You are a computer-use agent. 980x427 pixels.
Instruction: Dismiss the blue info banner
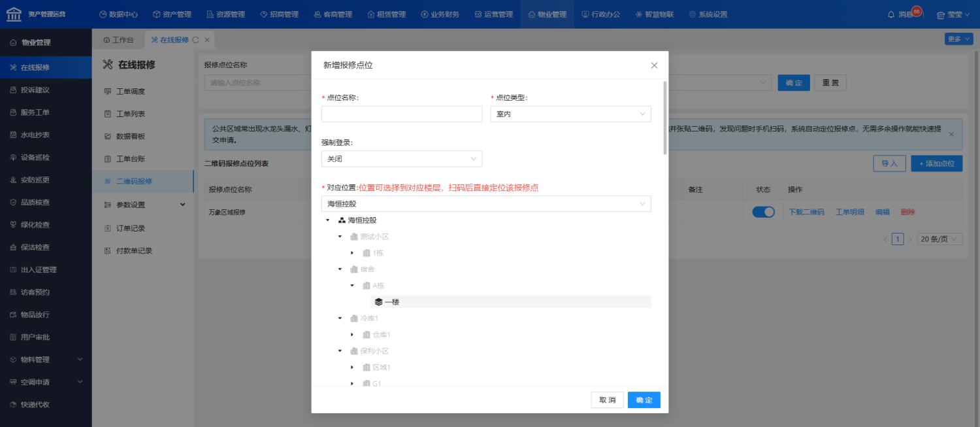click(x=951, y=134)
